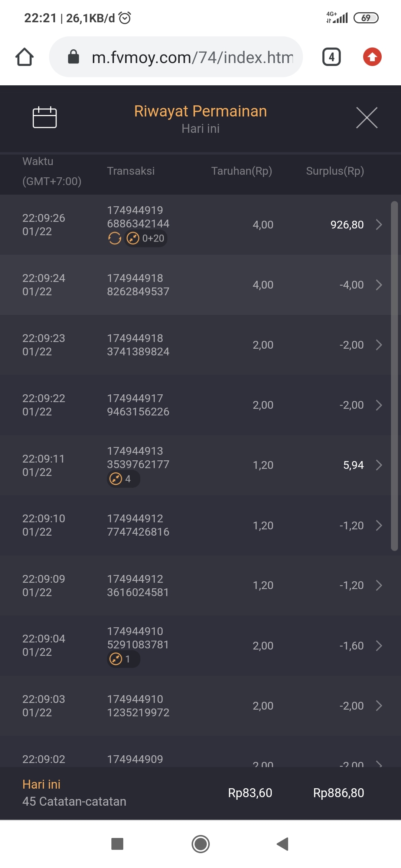Viewport: 401px width, 868px height.
Task: Open the browser tab switcher showing 4
Action: (331, 57)
